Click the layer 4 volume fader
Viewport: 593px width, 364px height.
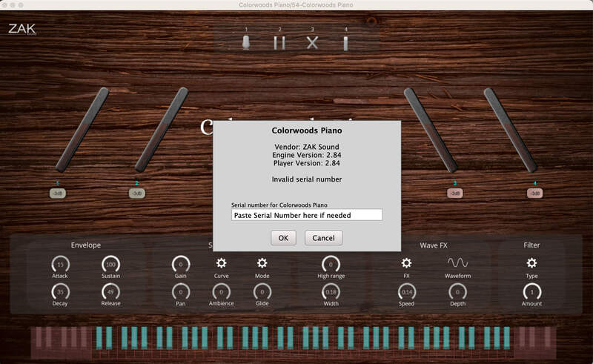click(x=511, y=130)
